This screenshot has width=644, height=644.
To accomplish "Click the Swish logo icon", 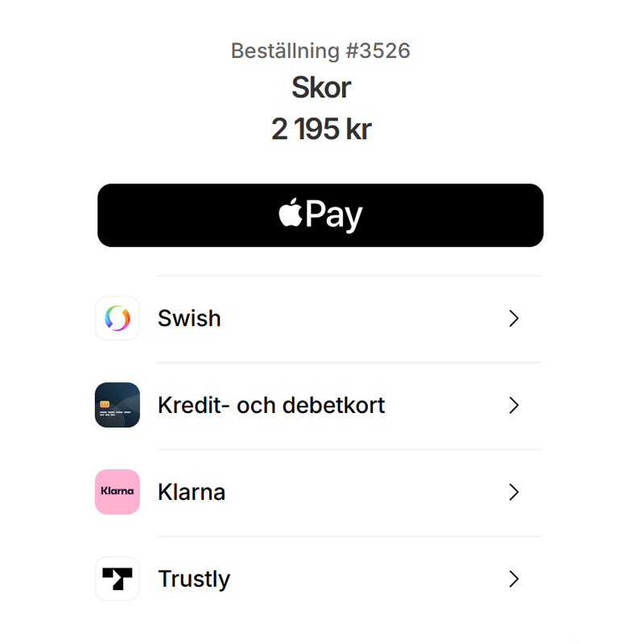I will (118, 318).
